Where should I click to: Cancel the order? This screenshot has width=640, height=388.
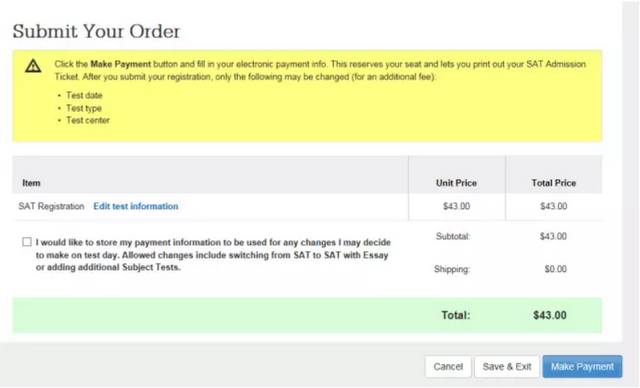tap(448, 366)
